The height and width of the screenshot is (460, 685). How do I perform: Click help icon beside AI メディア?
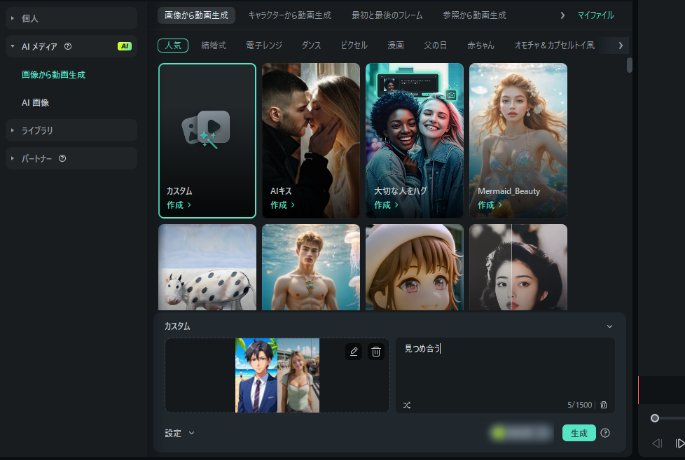click(68, 46)
